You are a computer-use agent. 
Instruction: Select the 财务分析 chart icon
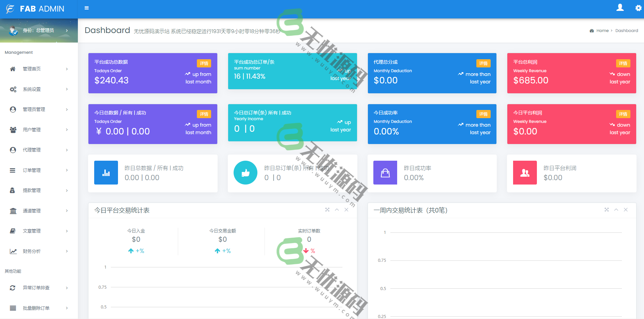pyautogui.click(x=13, y=251)
